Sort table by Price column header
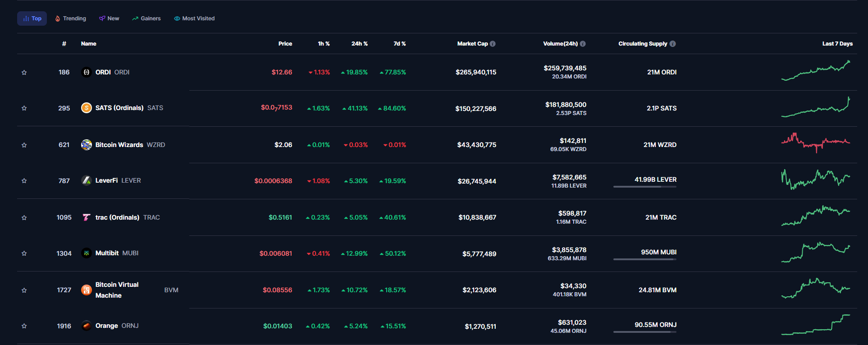Screen dimensions: 868x345 [x=285, y=44]
